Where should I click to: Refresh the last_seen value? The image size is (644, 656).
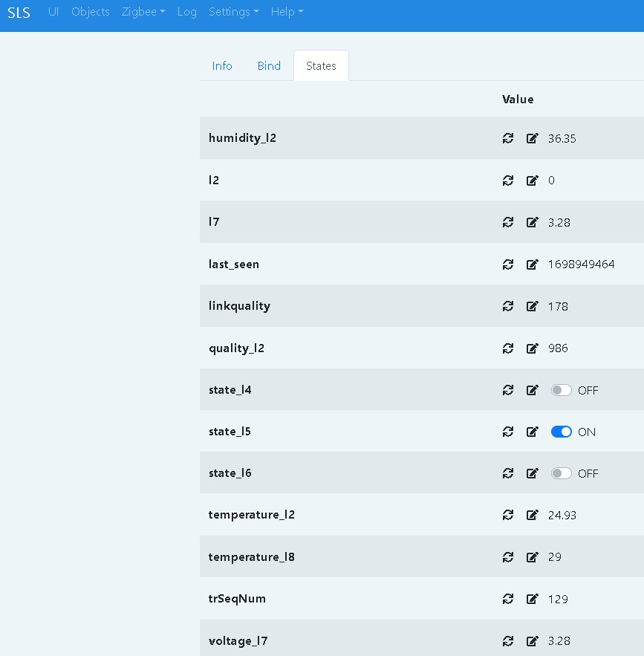coord(507,264)
